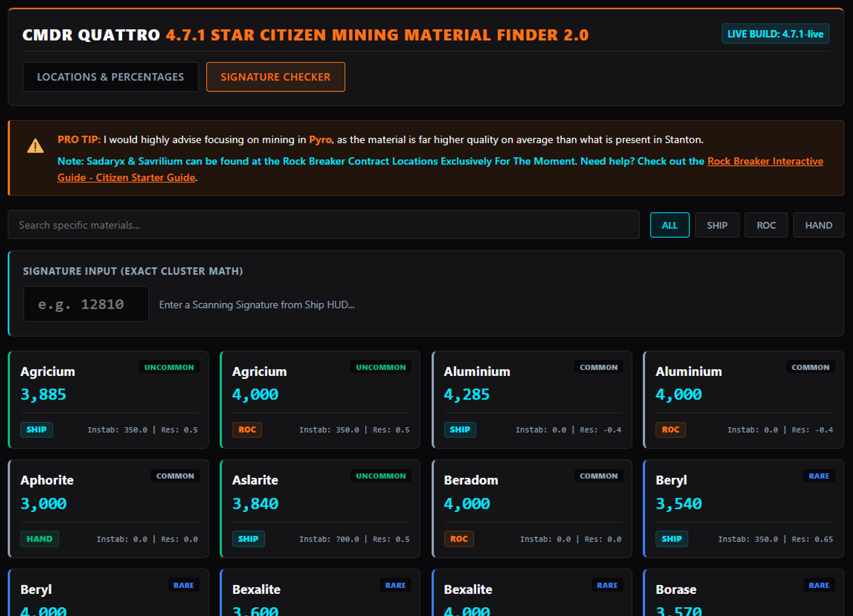This screenshot has height=616, width=853.
Task: Click the warning triangle icon in the tip banner
Action: pyautogui.click(x=36, y=146)
